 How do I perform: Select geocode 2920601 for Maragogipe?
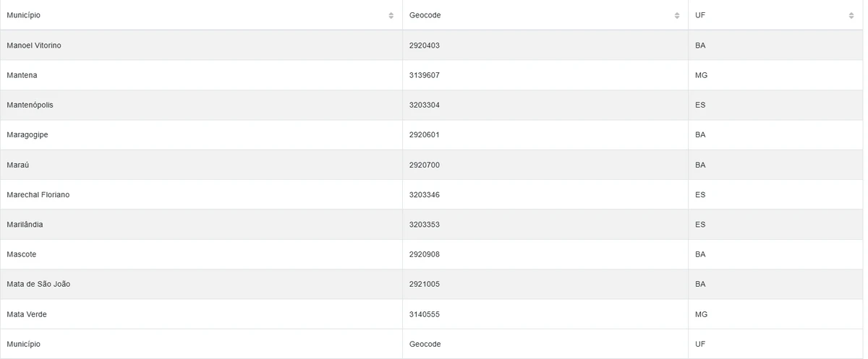pos(425,135)
